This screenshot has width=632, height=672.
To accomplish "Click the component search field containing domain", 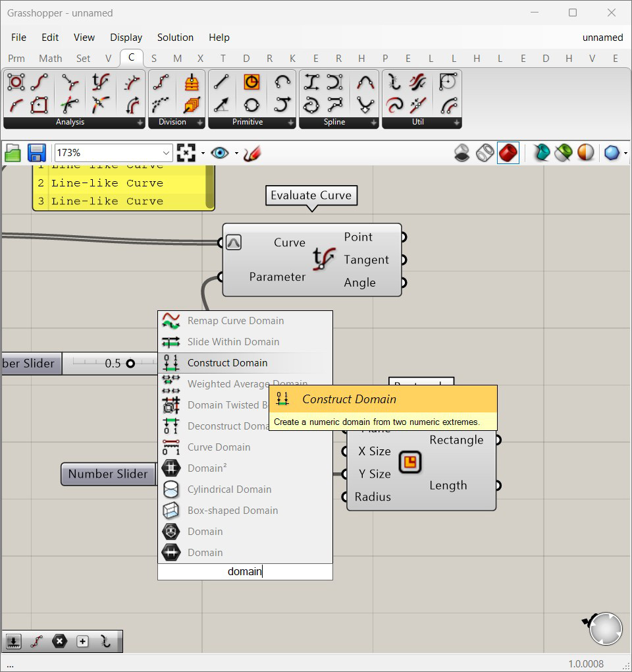I will [245, 572].
